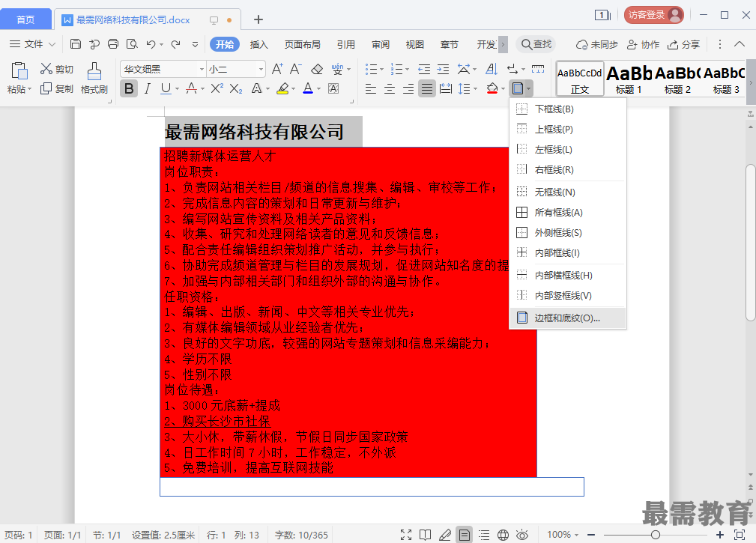Click the Clear Formatting eraser icon

tap(317, 69)
